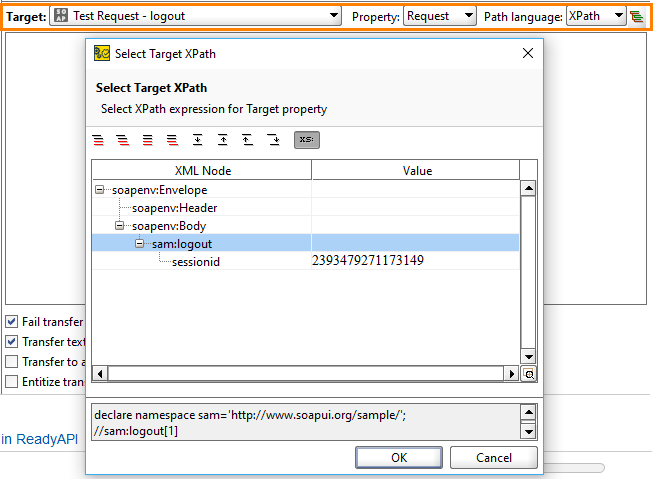Select the sam:logout row text
653x479 pixels.
182,244
